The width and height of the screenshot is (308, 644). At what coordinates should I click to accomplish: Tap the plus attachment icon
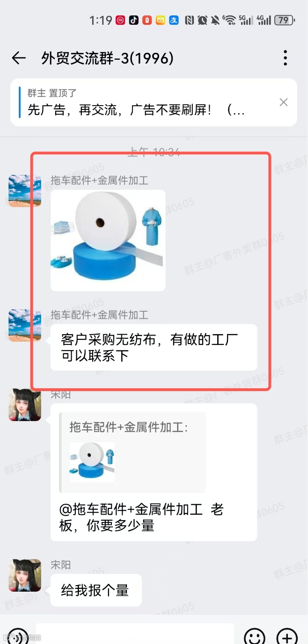pyautogui.click(x=287, y=637)
